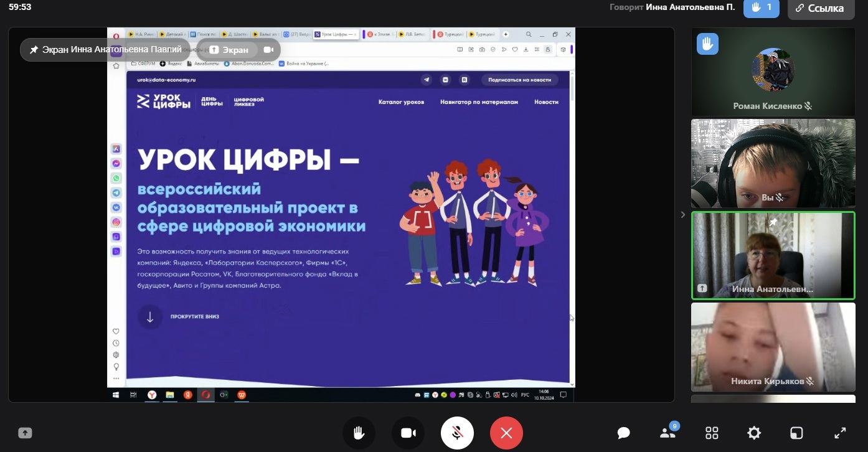Click the volume icon in shared system tray

tap(514, 395)
